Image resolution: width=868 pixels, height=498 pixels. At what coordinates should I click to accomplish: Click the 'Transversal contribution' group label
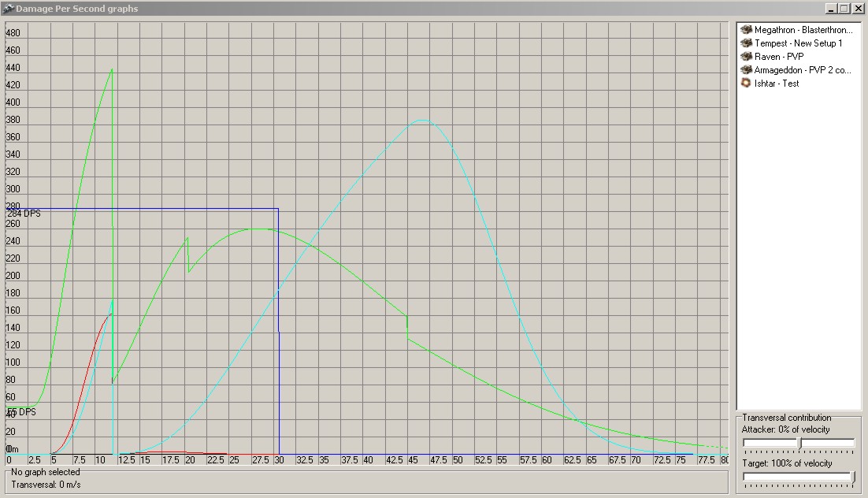pos(787,418)
